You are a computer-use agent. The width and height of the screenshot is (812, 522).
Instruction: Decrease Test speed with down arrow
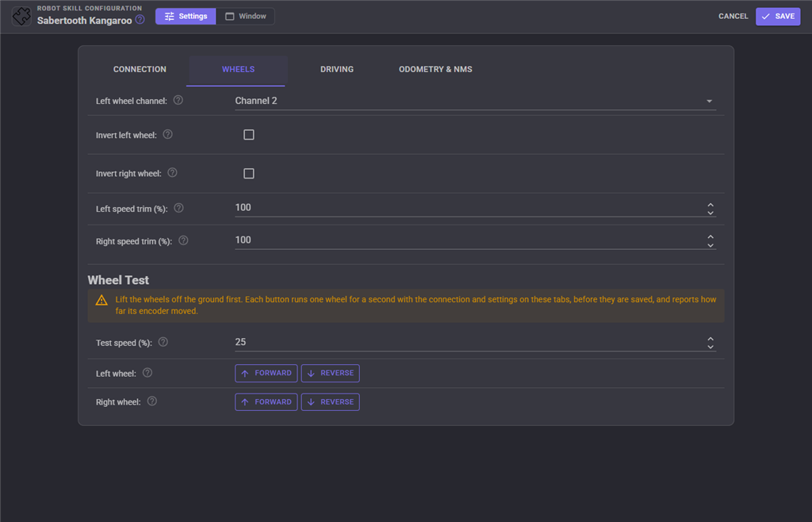(x=710, y=347)
